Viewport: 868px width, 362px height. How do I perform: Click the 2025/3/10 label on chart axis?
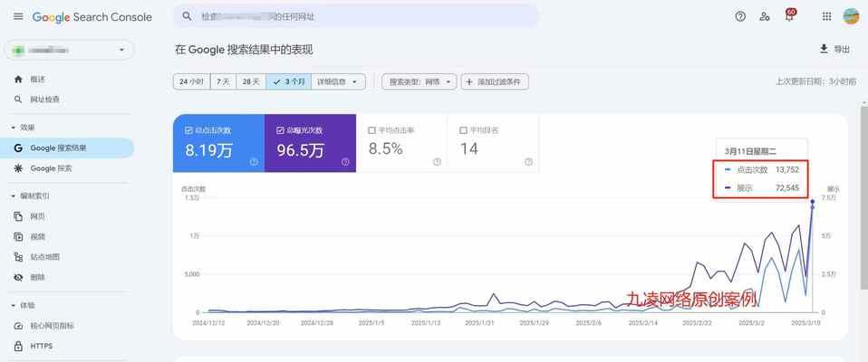pyautogui.click(x=805, y=322)
